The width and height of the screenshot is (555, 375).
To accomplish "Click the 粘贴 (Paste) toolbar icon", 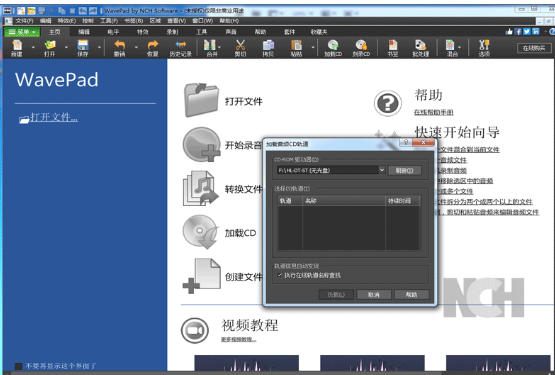I will tap(296, 48).
